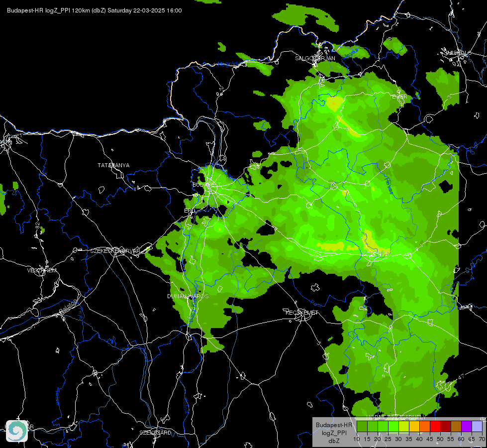Choose the 60-65 dBZ purple swatch
This screenshot has height=448, width=487.
click(467, 427)
